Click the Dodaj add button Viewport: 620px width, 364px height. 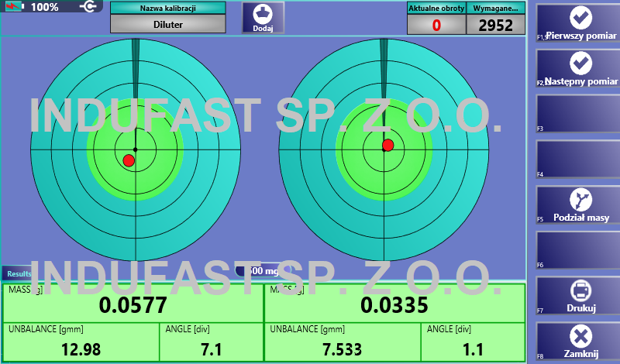(263, 18)
